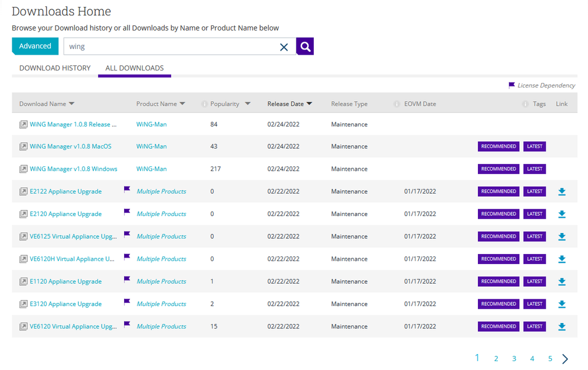
Task: Go to results page 4
Action: pyautogui.click(x=531, y=359)
